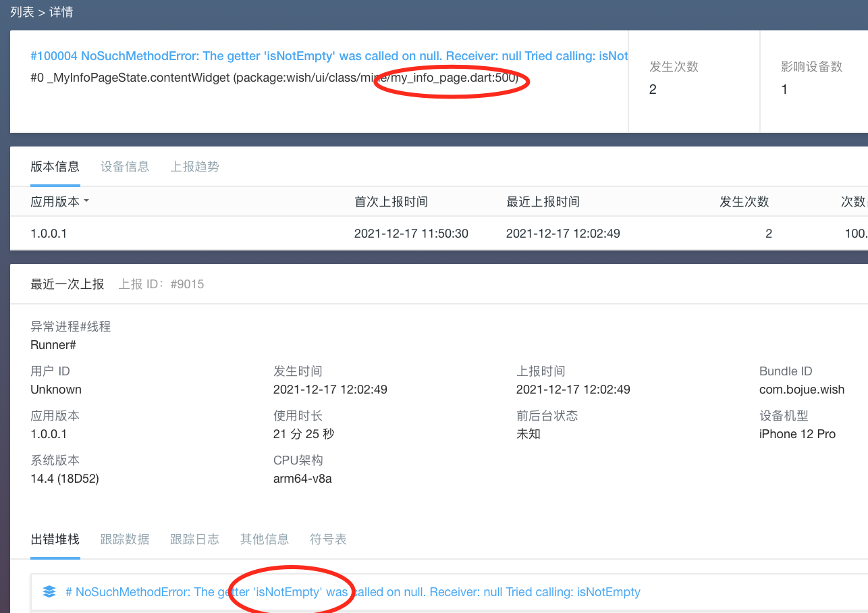Select the 出错堆栈 tab
This screenshot has width=868, height=613.
(55, 539)
